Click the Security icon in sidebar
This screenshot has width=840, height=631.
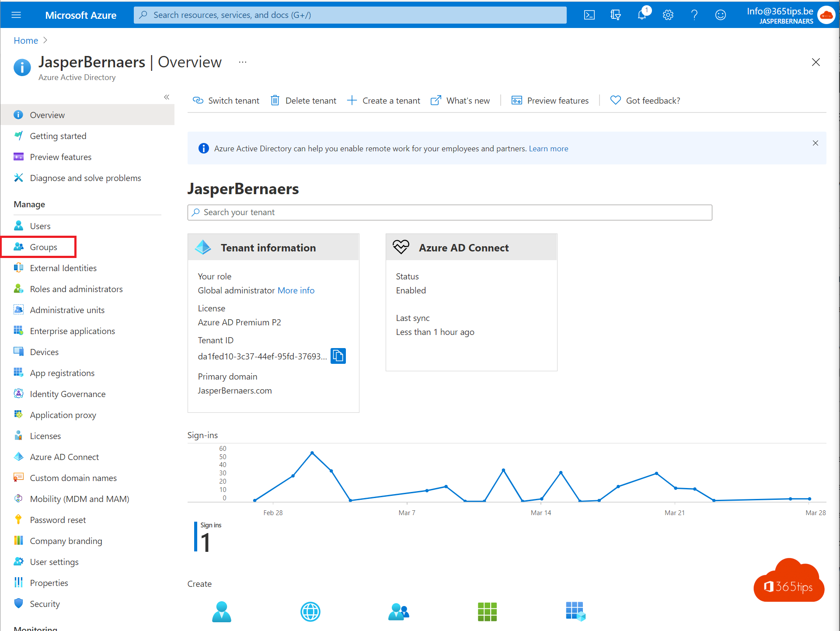click(18, 604)
